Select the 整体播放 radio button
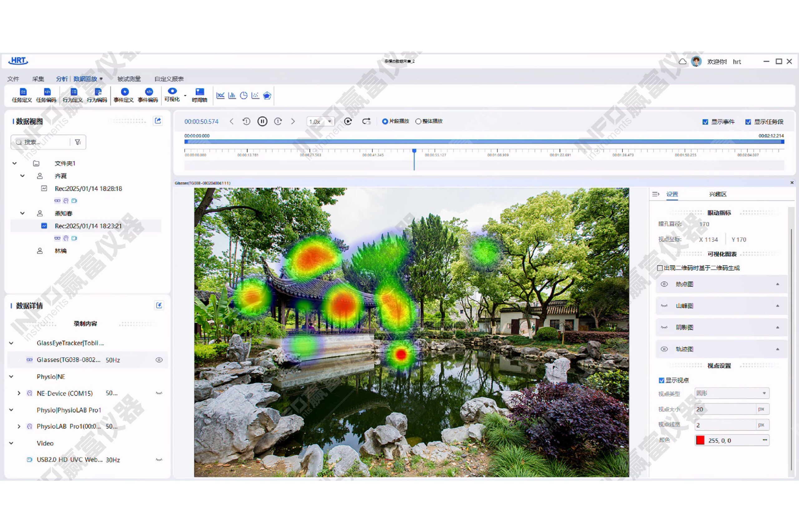The image size is (799, 532). pyautogui.click(x=418, y=122)
